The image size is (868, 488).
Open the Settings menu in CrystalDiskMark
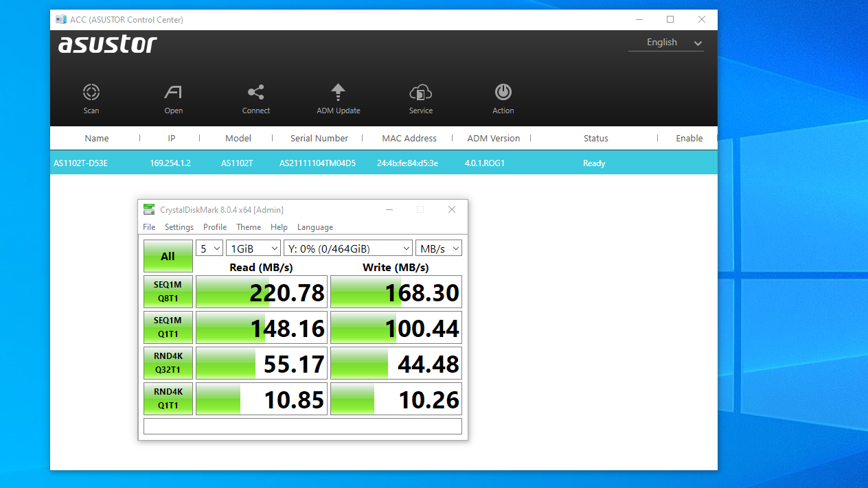tap(179, 227)
